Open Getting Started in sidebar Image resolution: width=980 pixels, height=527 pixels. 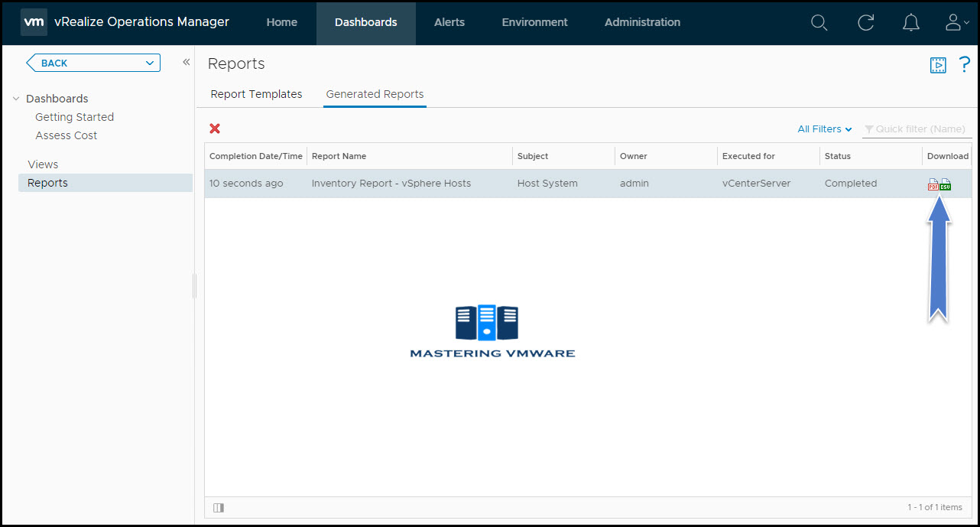[74, 117]
